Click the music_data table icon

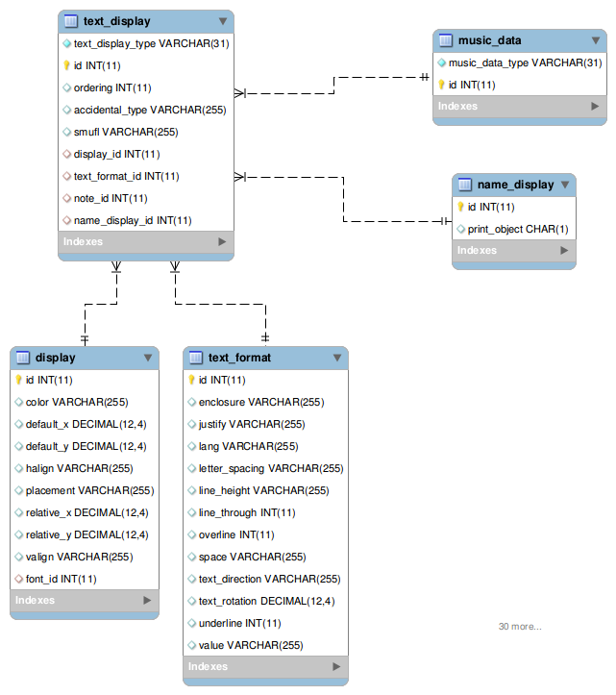pyautogui.click(x=445, y=40)
